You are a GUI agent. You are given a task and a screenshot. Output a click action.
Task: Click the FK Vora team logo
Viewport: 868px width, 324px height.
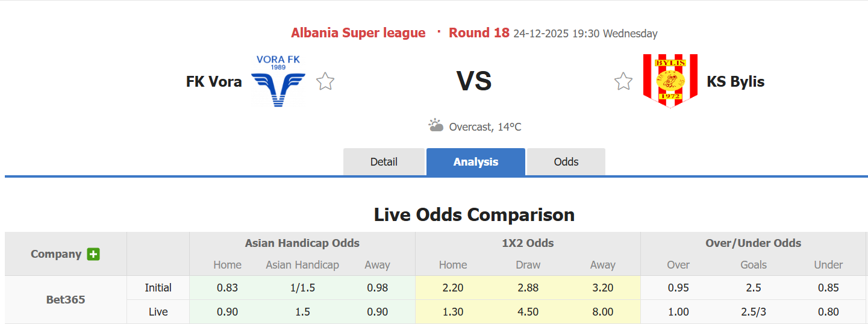click(x=278, y=81)
